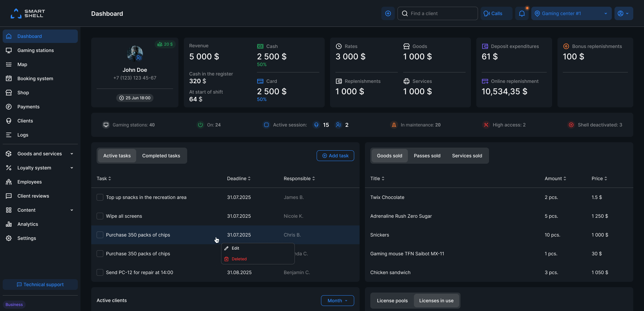Screen dimensions: 644x311
Task: Open the Booking system section
Action: click(x=35, y=79)
